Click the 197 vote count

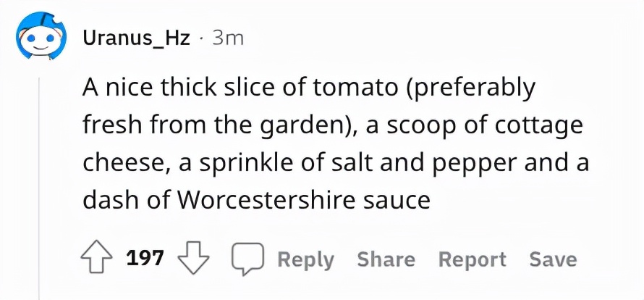[x=145, y=259]
